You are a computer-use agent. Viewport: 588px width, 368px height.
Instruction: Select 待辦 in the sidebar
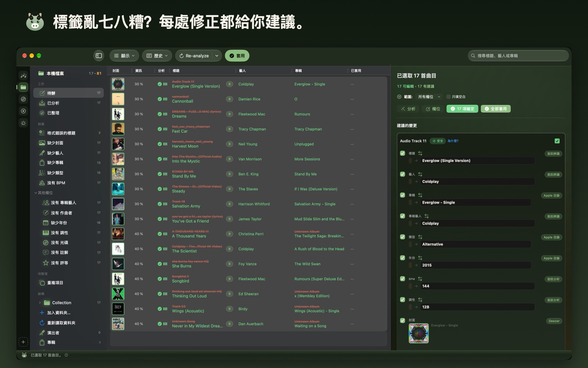click(68, 93)
